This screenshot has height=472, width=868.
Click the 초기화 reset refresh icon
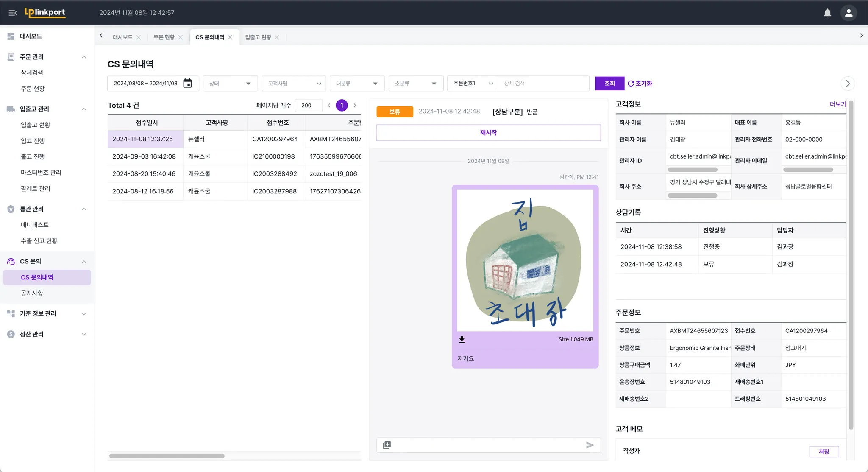[631, 84]
